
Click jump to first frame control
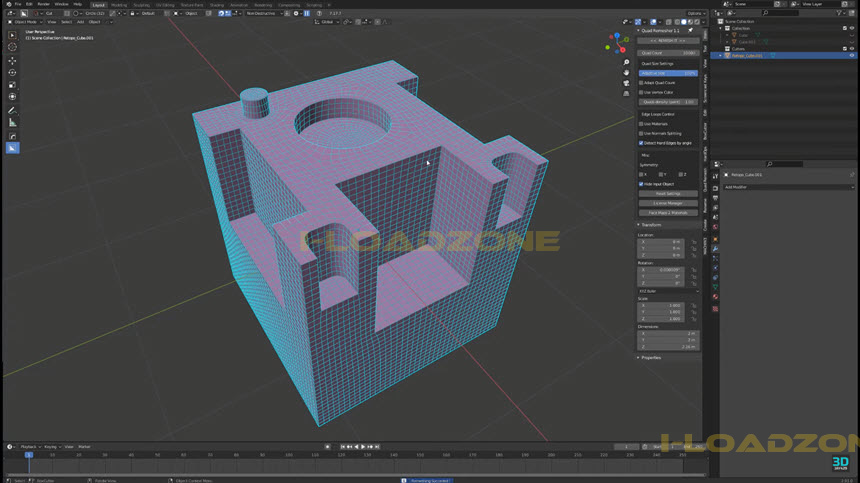pyautogui.click(x=343, y=447)
